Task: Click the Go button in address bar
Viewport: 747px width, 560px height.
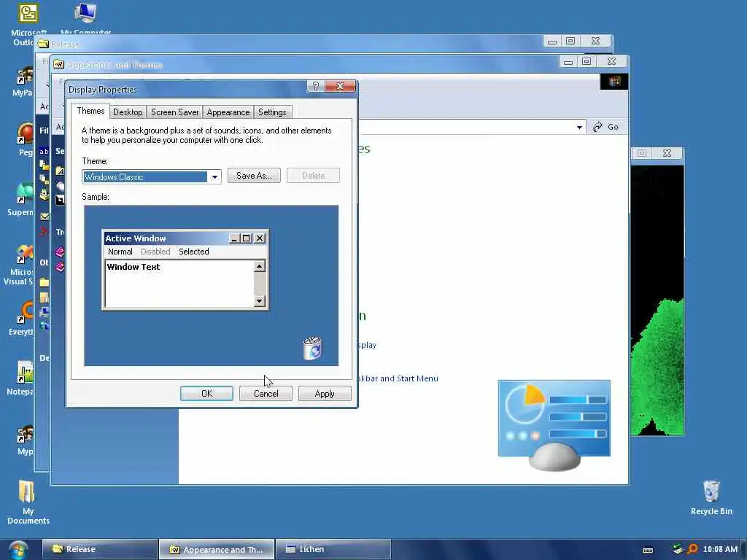Action: (x=605, y=127)
